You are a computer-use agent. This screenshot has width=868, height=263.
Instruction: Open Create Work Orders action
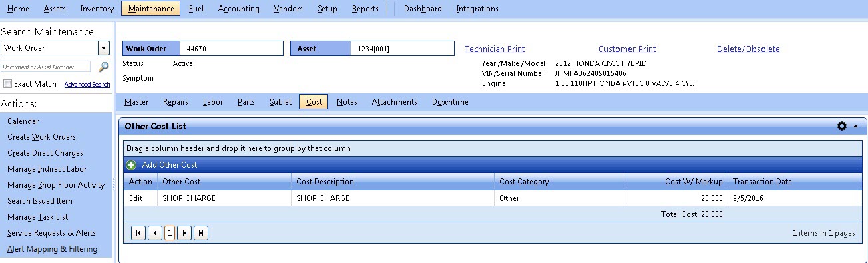pos(41,137)
